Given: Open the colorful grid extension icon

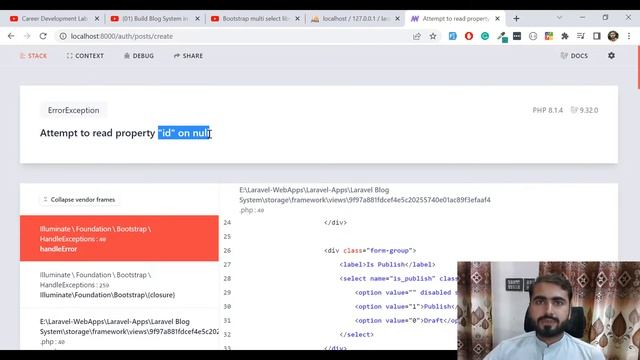Looking at the screenshot, I should tap(549, 36).
